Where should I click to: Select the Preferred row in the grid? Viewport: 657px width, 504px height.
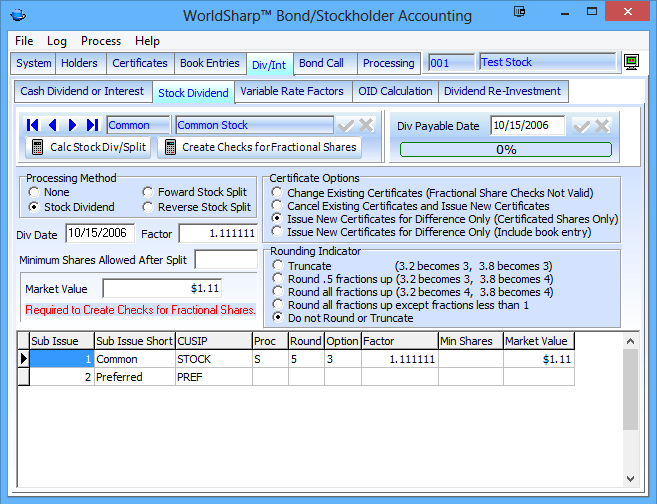point(119,377)
